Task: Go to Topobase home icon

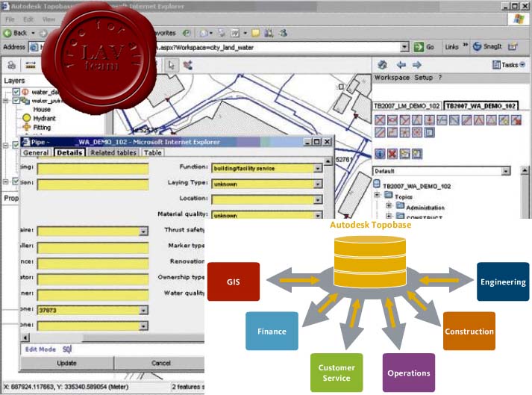Action: tap(382, 64)
